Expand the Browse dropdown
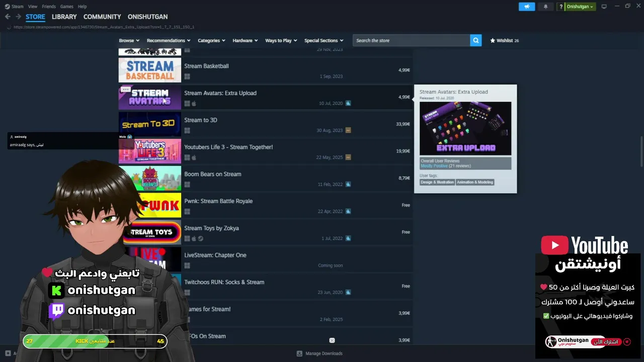Viewport: 644px width, 362px height. tap(129, 40)
